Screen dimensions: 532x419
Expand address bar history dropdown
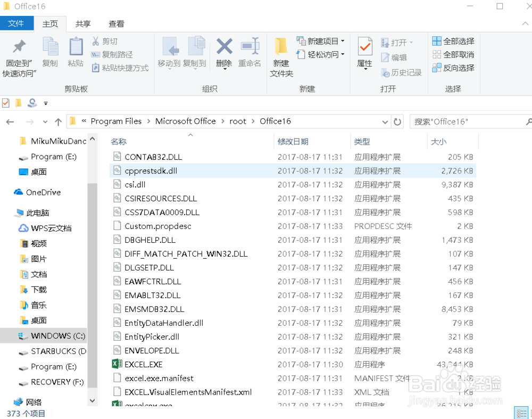click(385, 122)
